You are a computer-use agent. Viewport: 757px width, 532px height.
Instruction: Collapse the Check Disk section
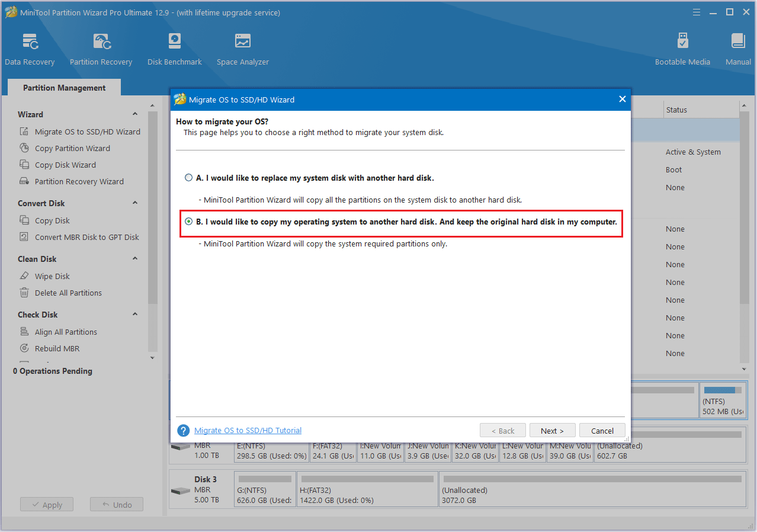click(135, 314)
